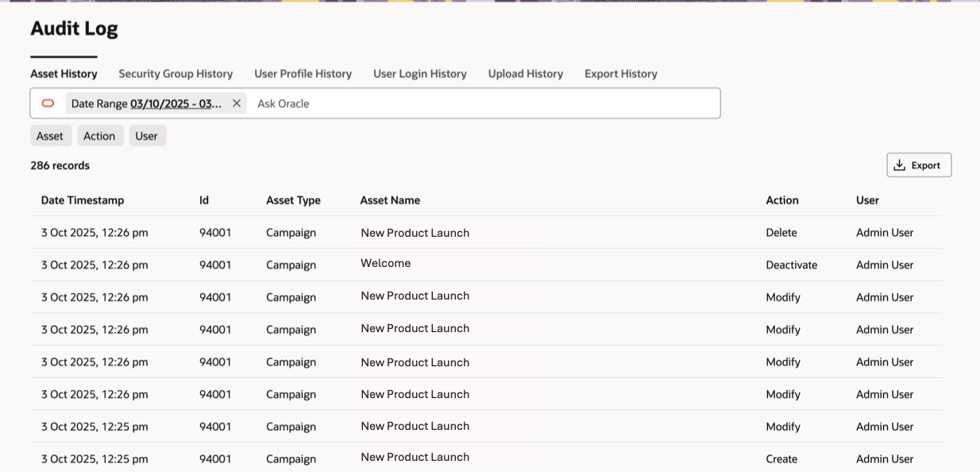This screenshot has width=980, height=472.
Task: Select the Export History tab
Action: click(620, 74)
